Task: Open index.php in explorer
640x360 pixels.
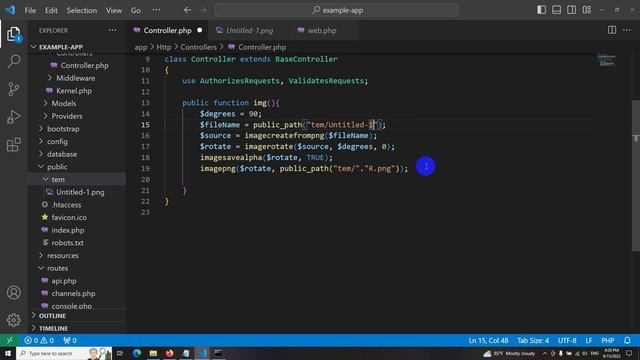Action: click(68, 230)
